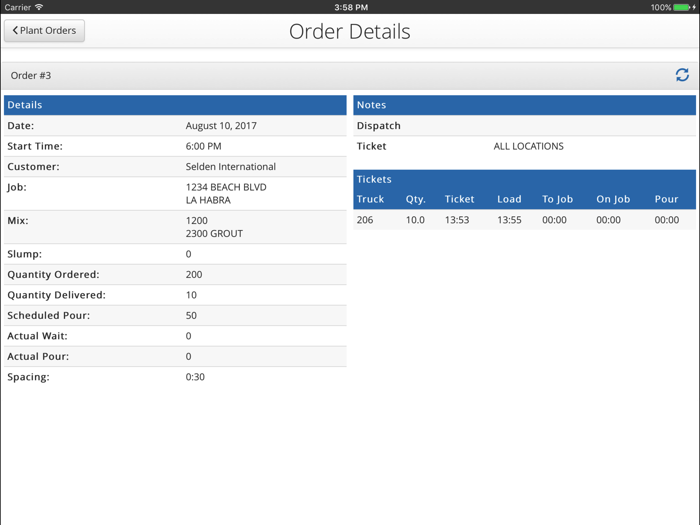Tap mix code 1200
The width and height of the screenshot is (700, 525).
click(x=196, y=221)
